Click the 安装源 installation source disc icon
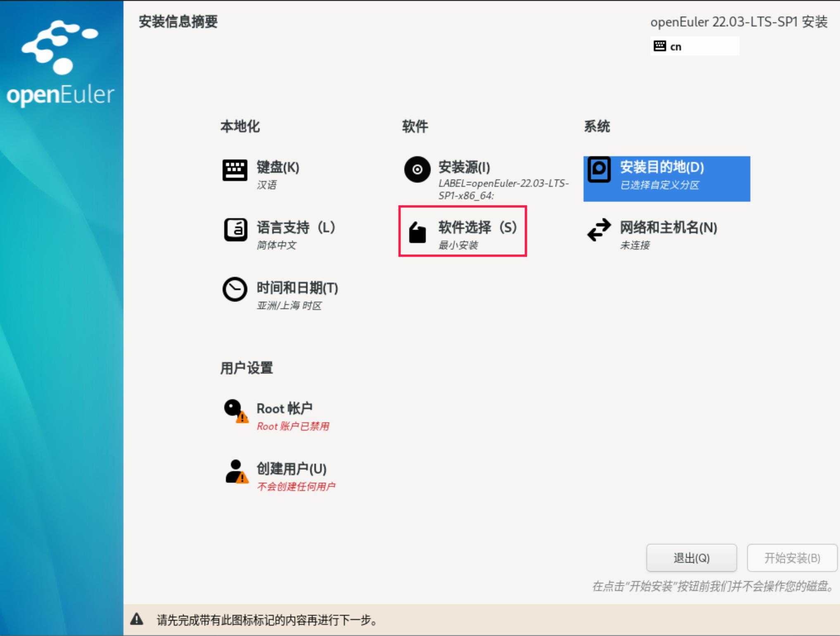 (x=417, y=169)
